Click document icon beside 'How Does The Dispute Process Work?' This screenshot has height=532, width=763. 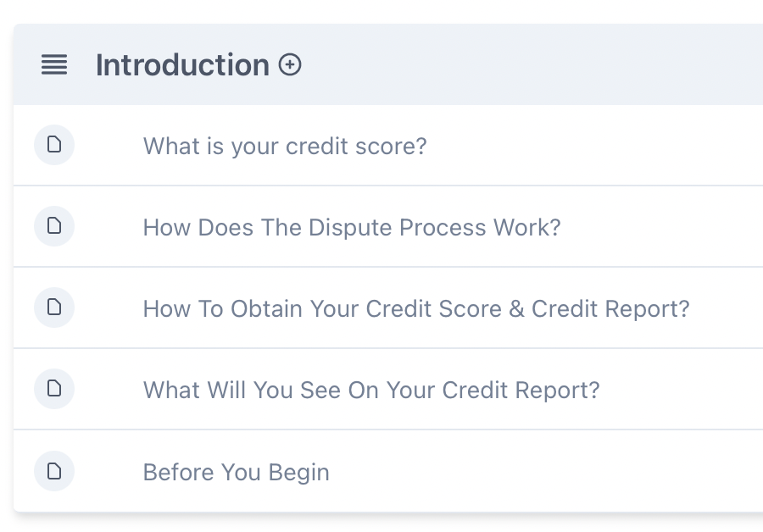coord(54,226)
